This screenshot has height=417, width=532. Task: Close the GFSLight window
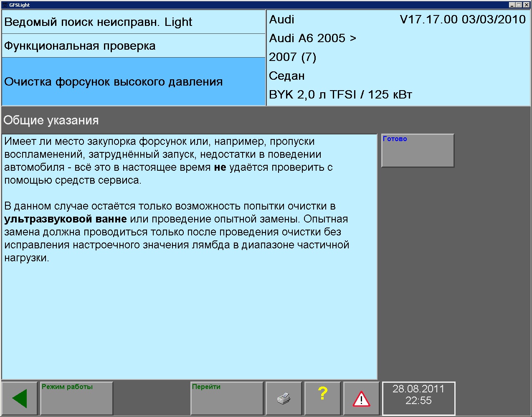(527, 5)
